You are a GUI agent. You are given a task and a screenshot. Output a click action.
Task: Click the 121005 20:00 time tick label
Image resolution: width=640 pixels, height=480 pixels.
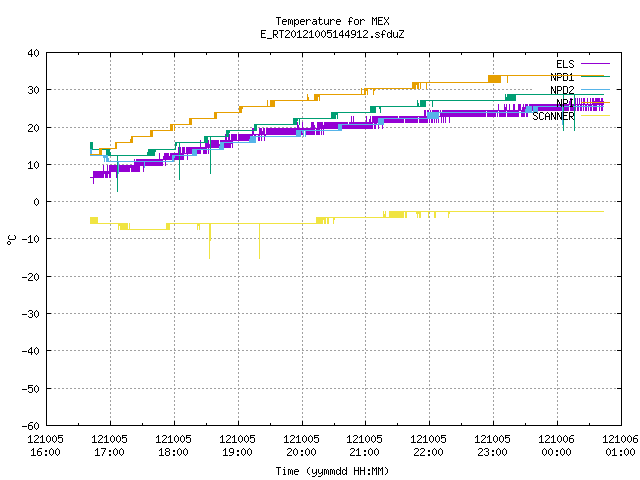(302, 446)
